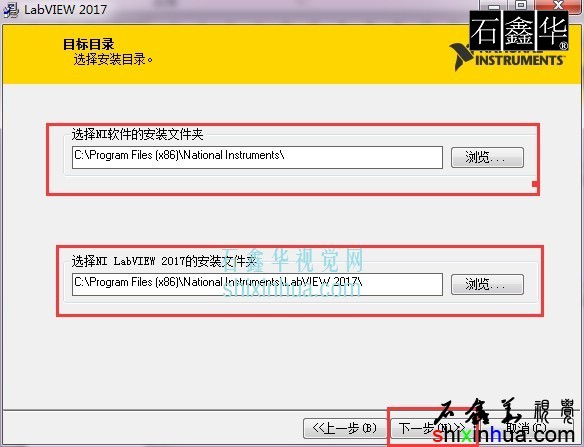Screen dimensions: 584x447
Task: Click the 选择NI软件的安装文件夹 group label
Action: point(137,134)
